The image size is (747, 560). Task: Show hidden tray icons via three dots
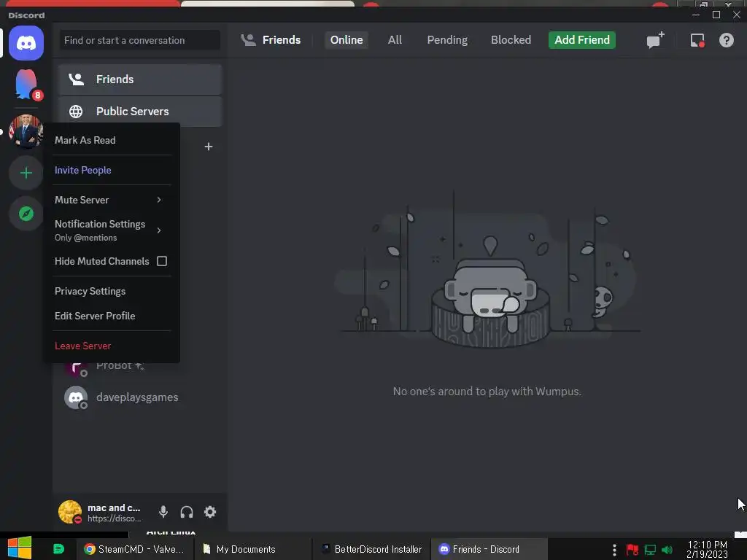(x=614, y=550)
